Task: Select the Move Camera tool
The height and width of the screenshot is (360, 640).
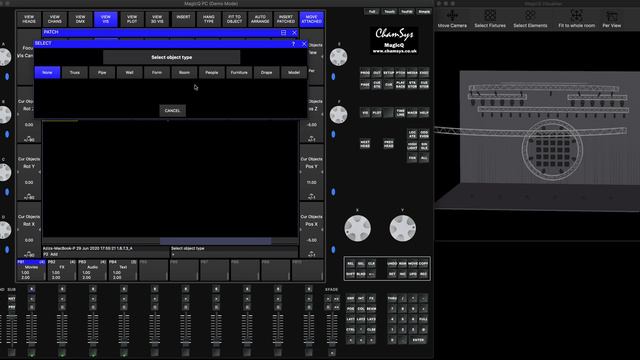Action: pyautogui.click(x=452, y=19)
